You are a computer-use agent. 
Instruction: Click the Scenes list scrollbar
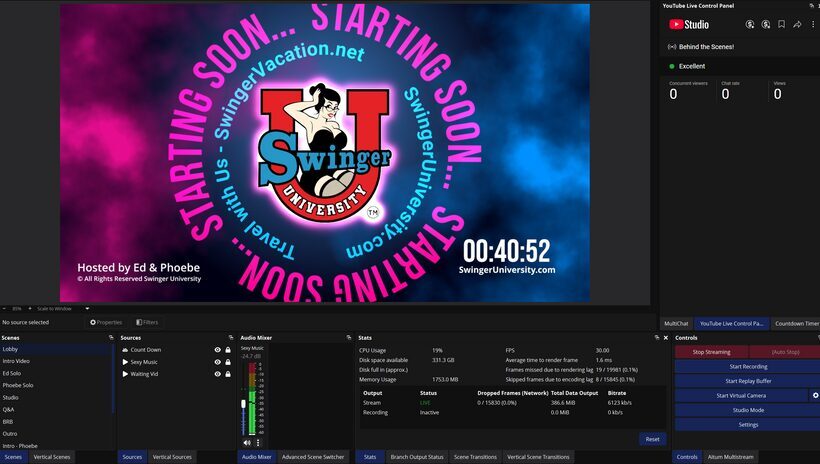click(113, 378)
